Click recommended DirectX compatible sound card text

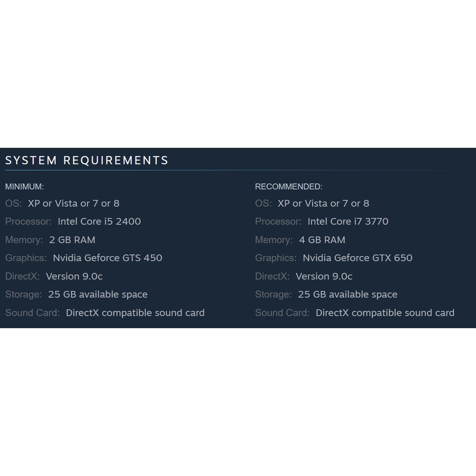coord(385,313)
